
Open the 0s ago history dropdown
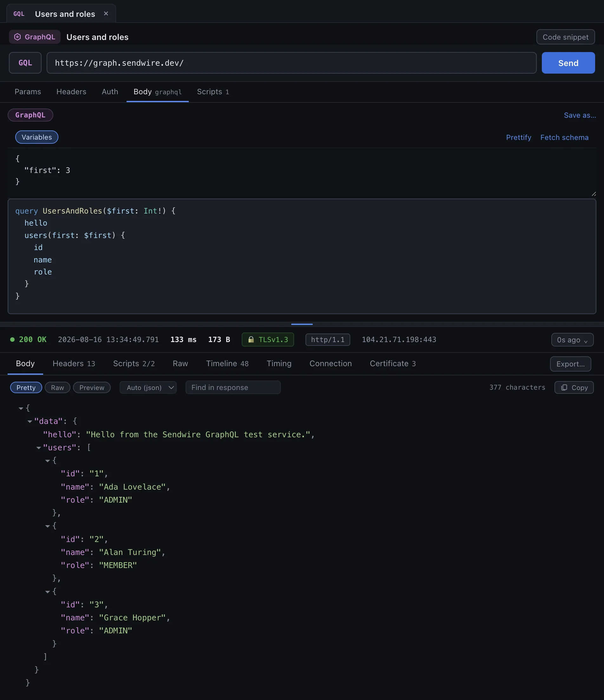click(x=572, y=340)
